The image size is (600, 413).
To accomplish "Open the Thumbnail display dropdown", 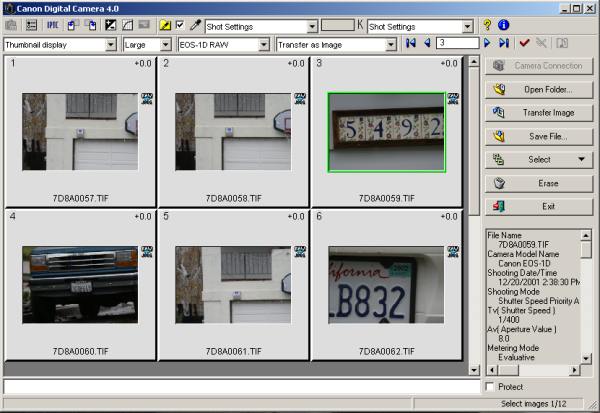I will point(111,45).
